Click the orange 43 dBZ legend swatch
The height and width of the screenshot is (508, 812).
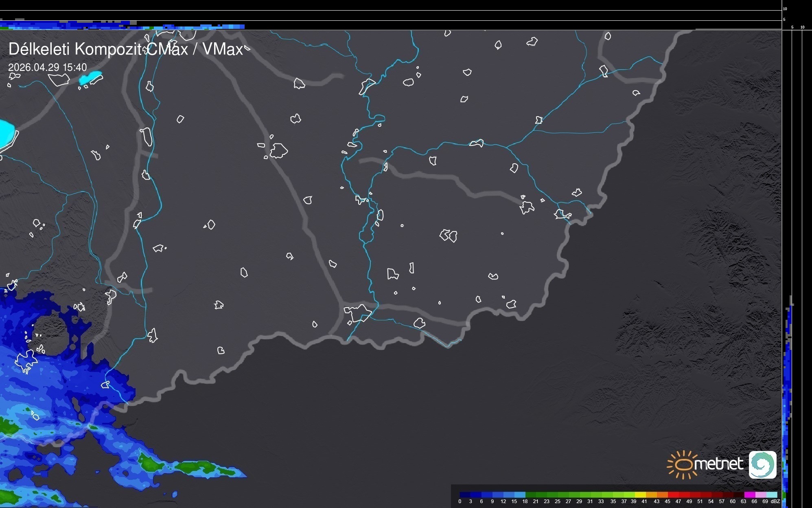pos(662,495)
